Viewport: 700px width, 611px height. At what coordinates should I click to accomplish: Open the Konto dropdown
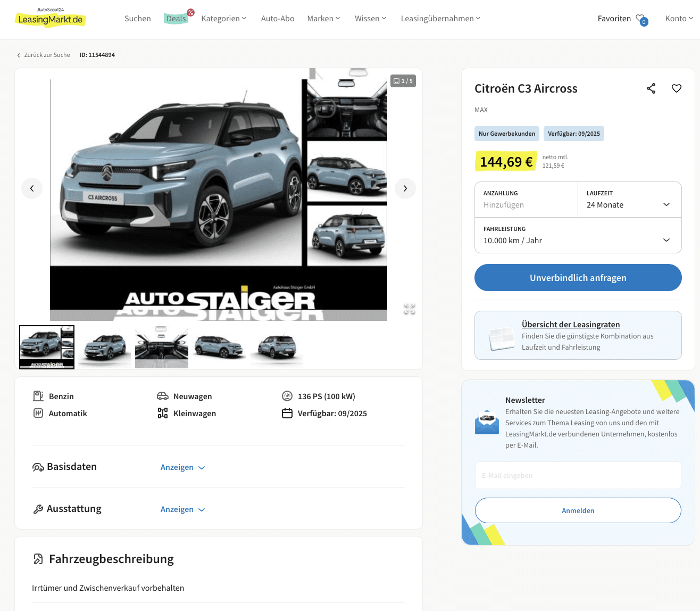[x=679, y=19]
